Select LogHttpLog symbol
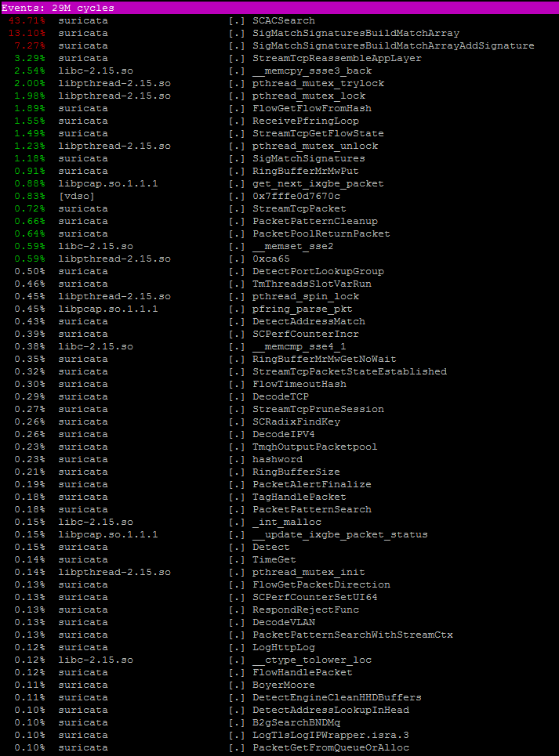The width and height of the screenshot is (559, 756). click(x=284, y=648)
